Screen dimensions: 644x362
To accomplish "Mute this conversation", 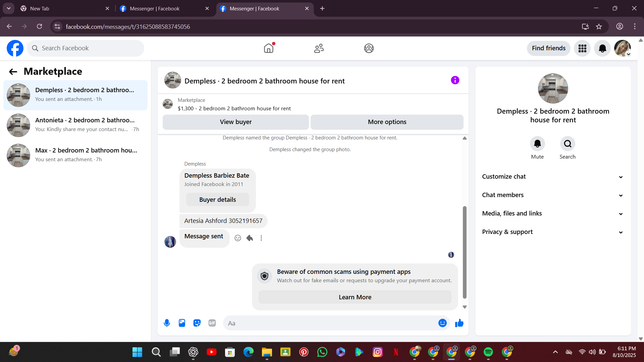I will tap(537, 144).
